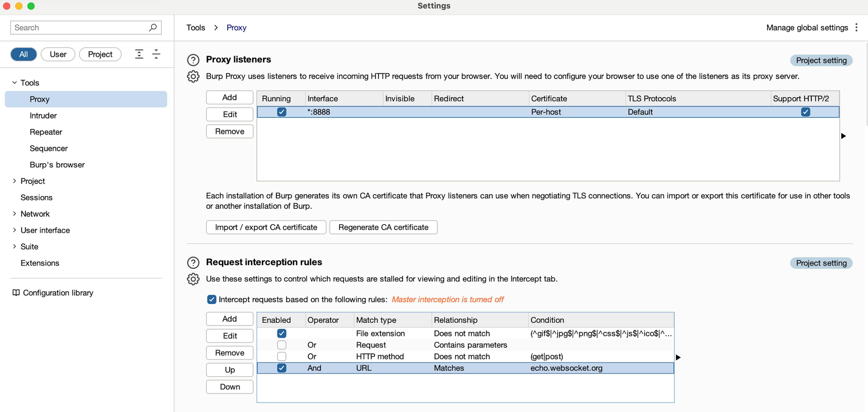The width and height of the screenshot is (868, 412).
Task: Click the Collapse all sections icon
Action: pyautogui.click(x=156, y=54)
